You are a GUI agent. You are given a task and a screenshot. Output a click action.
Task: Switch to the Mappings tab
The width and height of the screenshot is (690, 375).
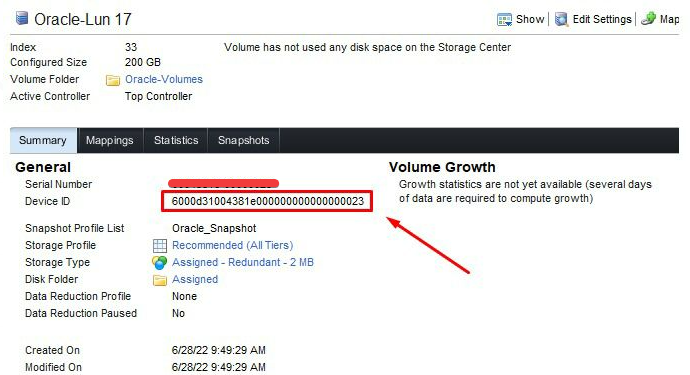coord(110,140)
